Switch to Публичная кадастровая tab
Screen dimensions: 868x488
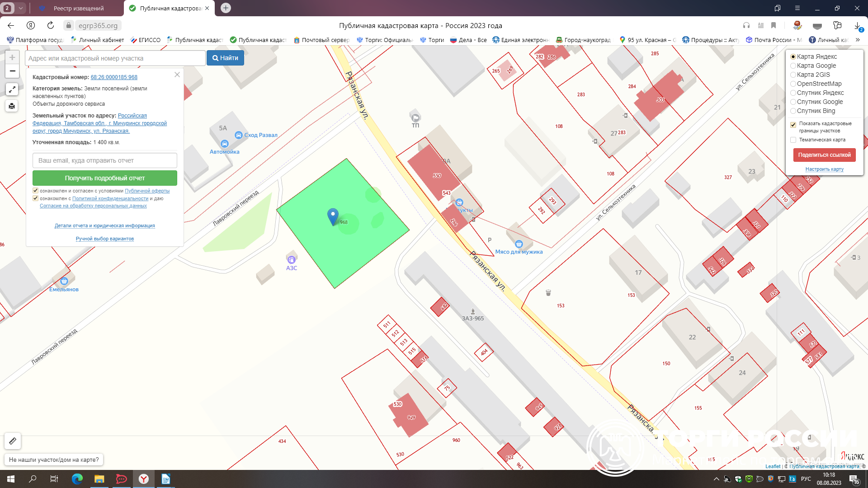point(170,8)
